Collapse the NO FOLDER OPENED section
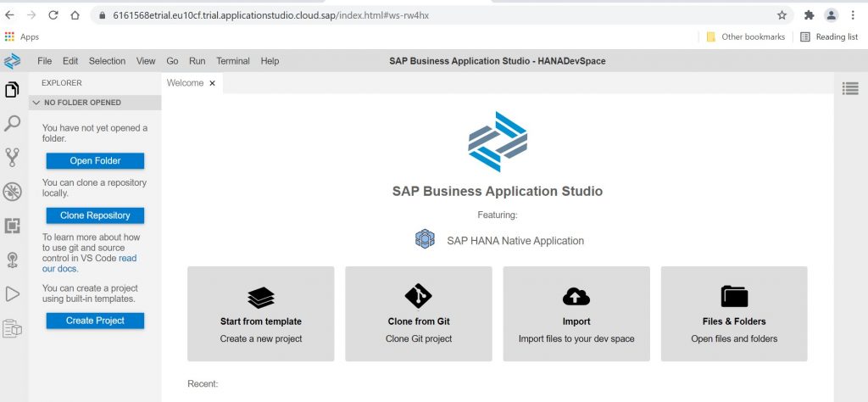868x402 pixels. click(x=95, y=103)
